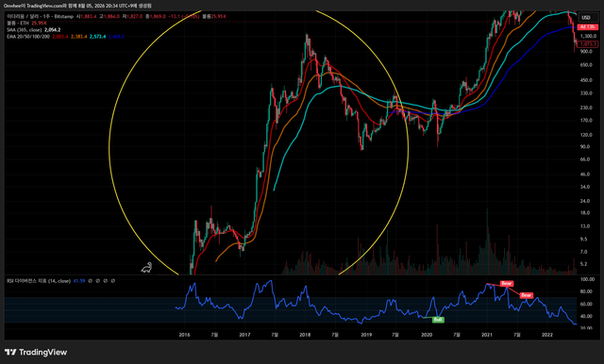Click the TradingView logo
Image resolution: width=604 pixels, height=364 pixels.
[36, 352]
